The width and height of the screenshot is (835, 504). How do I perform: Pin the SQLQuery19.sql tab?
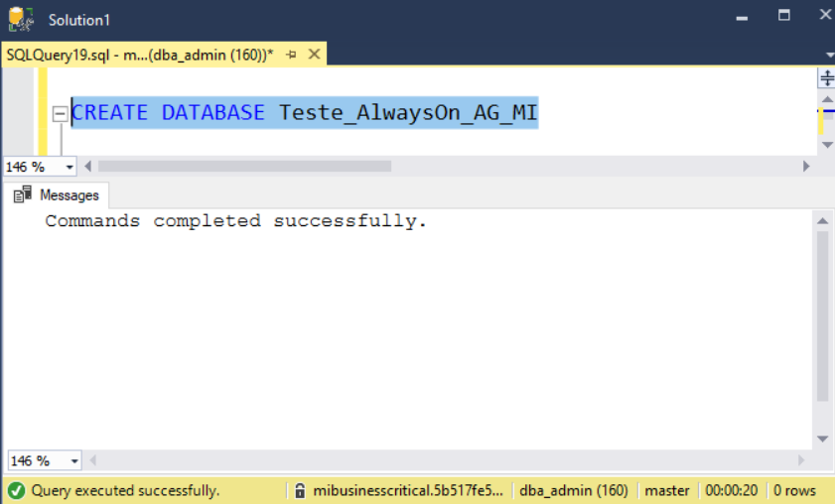pos(291,55)
